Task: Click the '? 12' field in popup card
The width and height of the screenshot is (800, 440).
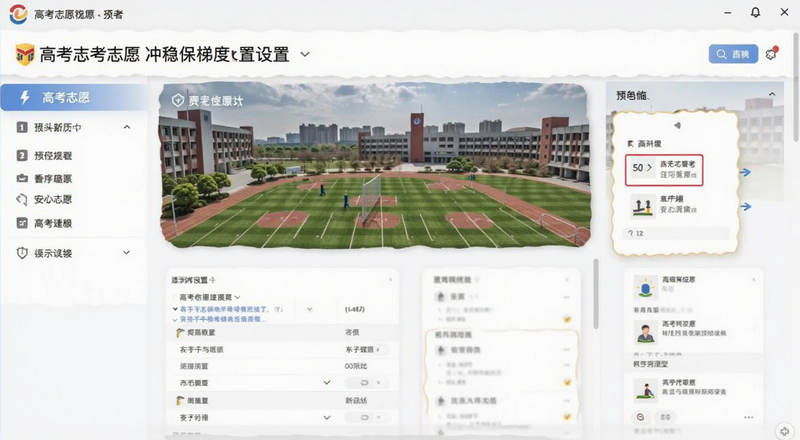Action: [676, 233]
